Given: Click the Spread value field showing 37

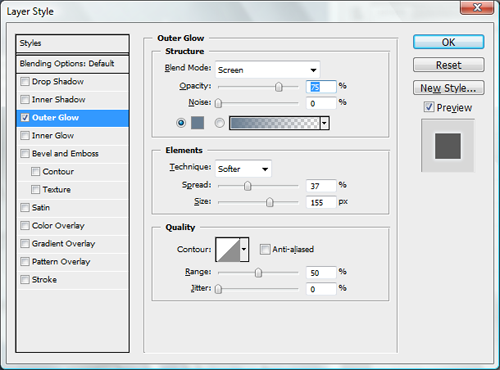Looking at the screenshot, I should (321, 186).
